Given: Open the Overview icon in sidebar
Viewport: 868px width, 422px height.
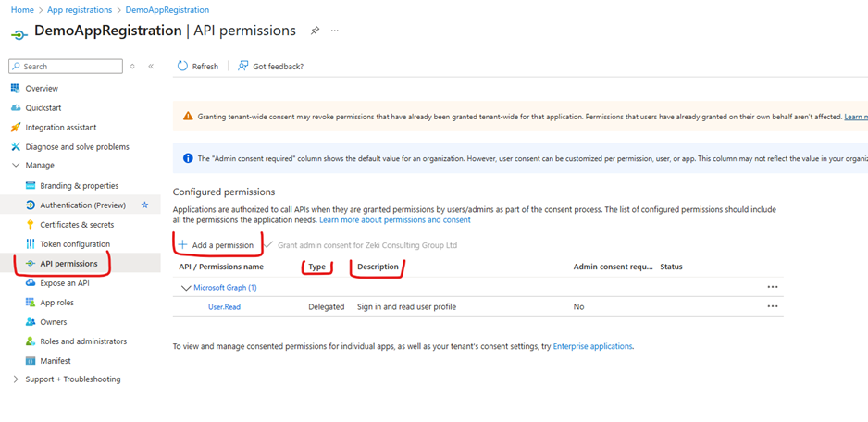Looking at the screenshot, I should (15, 88).
